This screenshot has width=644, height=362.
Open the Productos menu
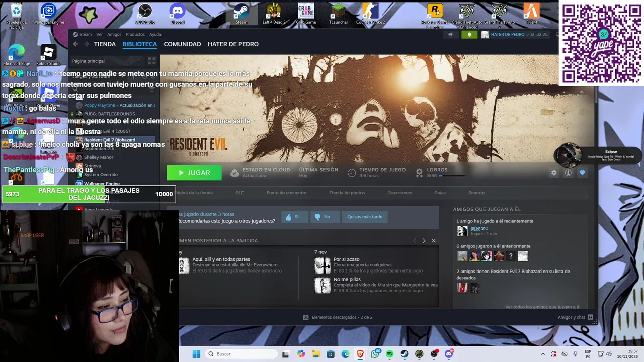click(x=135, y=34)
